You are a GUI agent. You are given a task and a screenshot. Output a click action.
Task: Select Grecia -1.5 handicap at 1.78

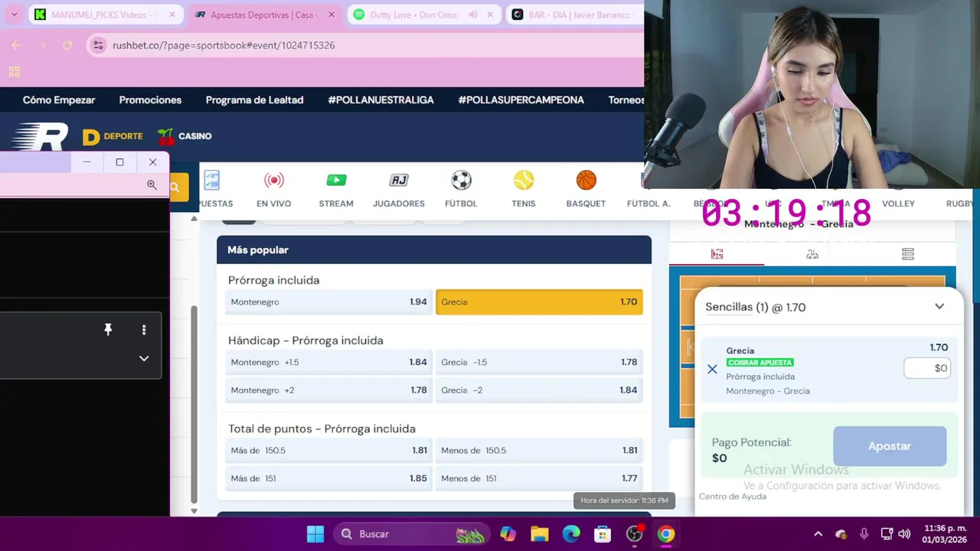(x=539, y=362)
